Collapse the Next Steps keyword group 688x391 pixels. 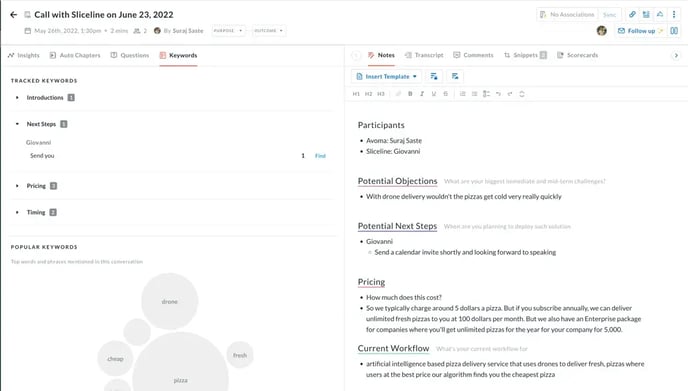point(17,124)
